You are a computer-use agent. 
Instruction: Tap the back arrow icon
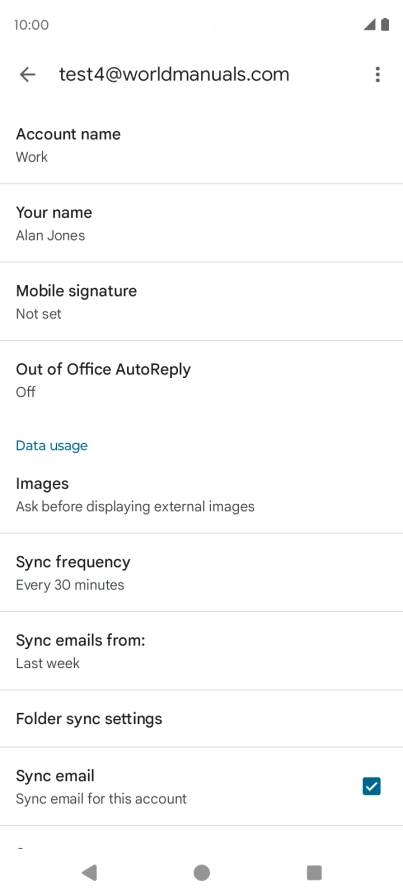[27, 74]
